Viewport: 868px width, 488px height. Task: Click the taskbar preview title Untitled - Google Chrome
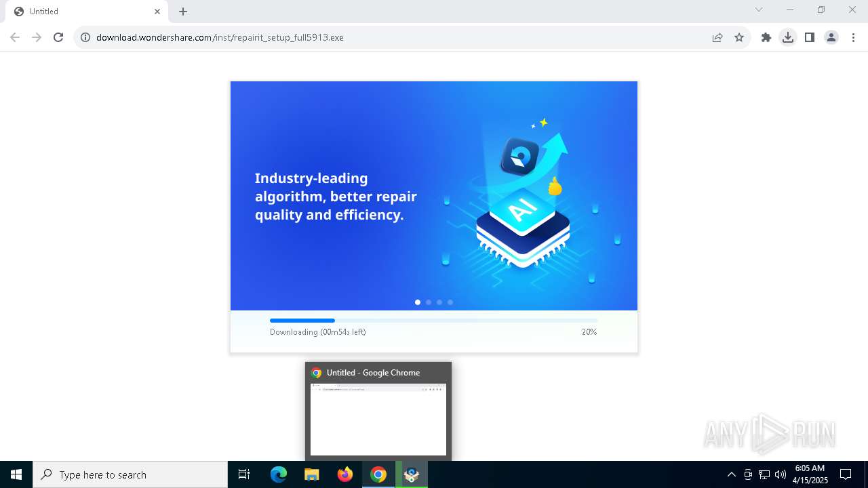(x=373, y=373)
